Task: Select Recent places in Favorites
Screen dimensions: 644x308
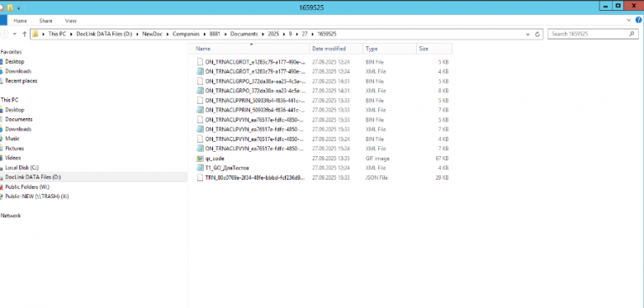Action: [21, 81]
